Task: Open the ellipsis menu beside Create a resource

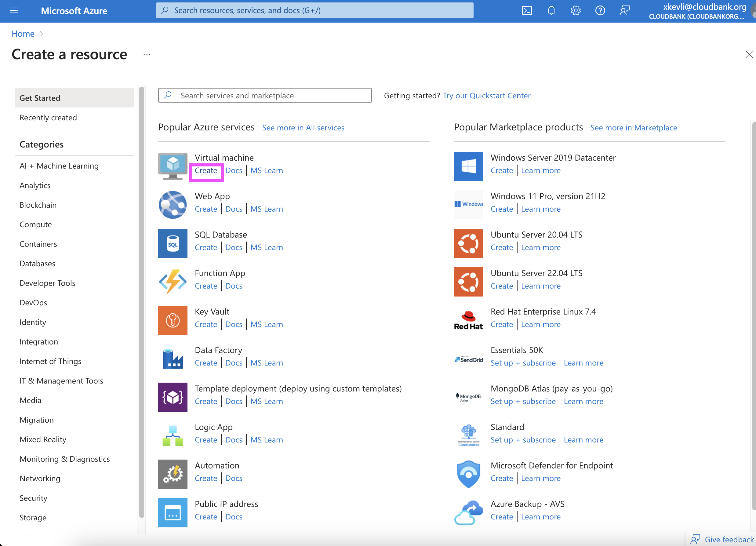Action: (x=147, y=54)
